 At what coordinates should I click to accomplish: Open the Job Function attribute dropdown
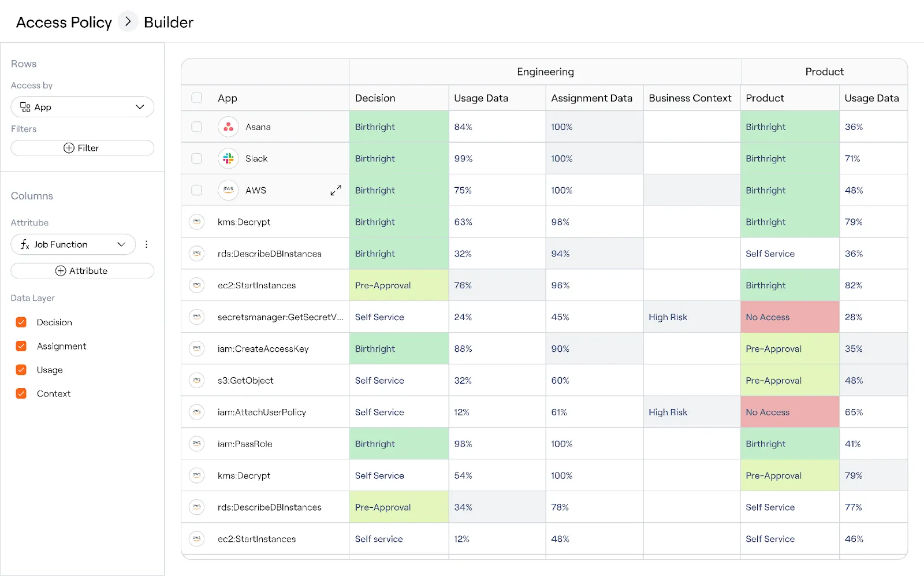tap(73, 244)
